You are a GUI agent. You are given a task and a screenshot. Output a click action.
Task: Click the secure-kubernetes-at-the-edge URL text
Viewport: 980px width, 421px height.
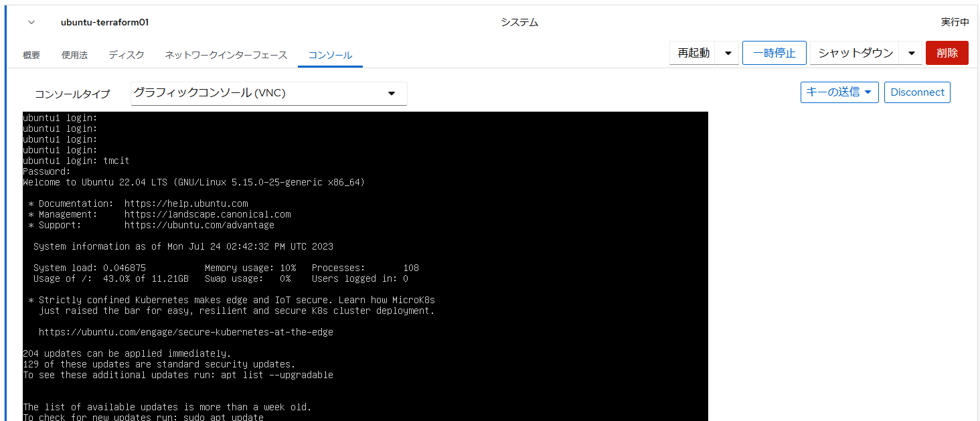point(186,332)
